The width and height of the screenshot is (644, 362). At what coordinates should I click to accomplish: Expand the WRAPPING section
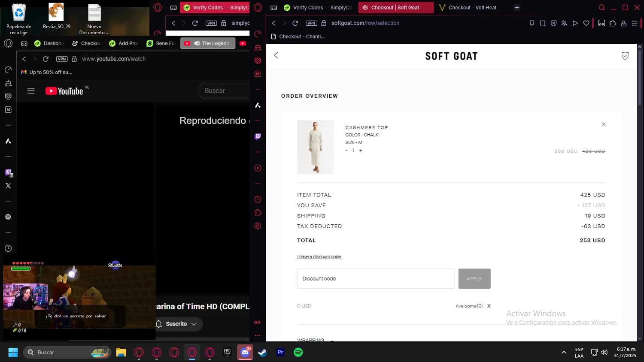click(x=332, y=341)
